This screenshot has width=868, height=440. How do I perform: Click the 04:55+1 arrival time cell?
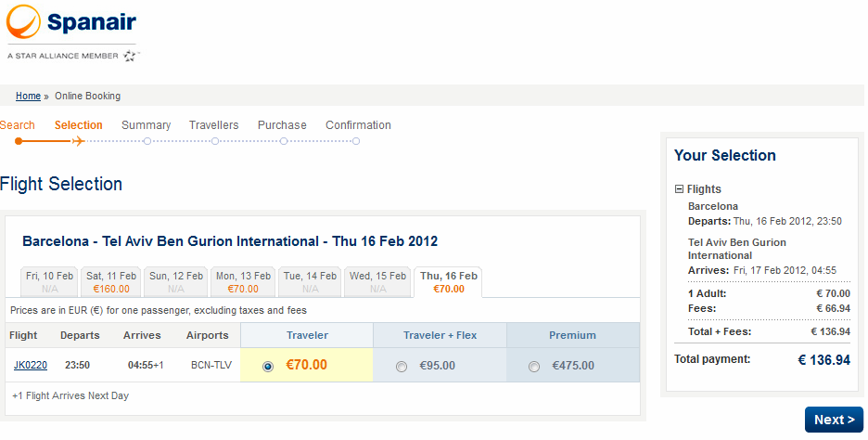click(x=146, y=365)
